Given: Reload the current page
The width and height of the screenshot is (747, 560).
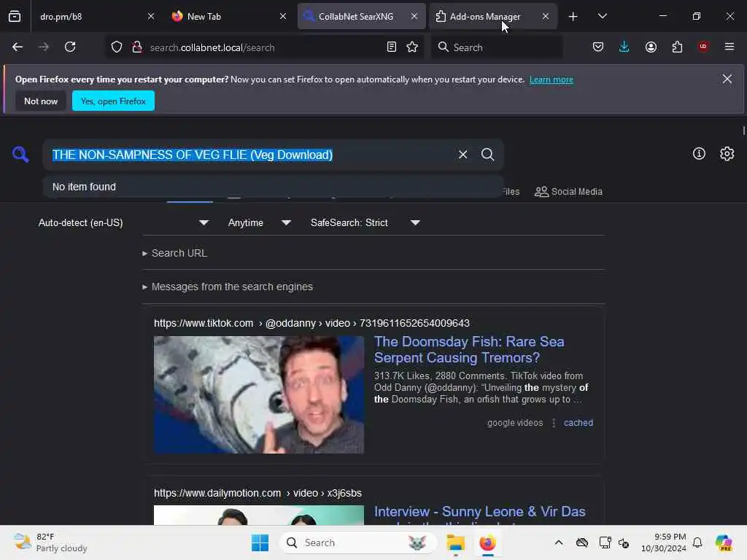Looking at the screenshot, I should click(x=70, y=47).
